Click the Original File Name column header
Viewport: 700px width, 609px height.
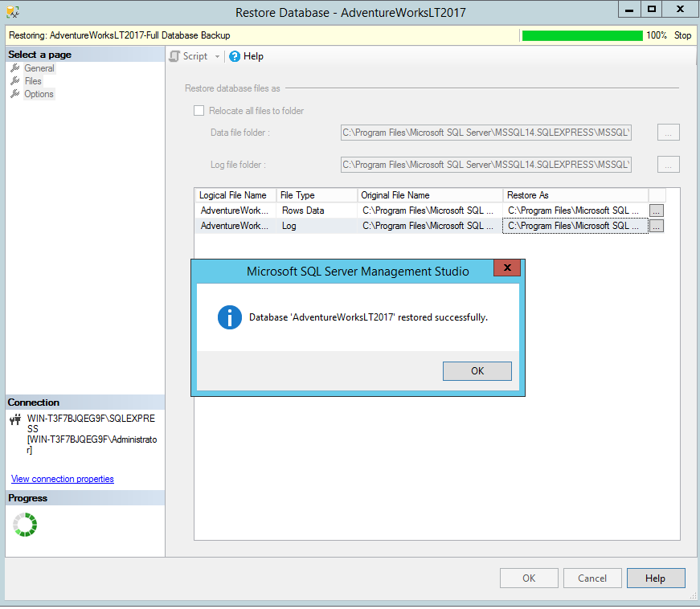coord(430,195)
